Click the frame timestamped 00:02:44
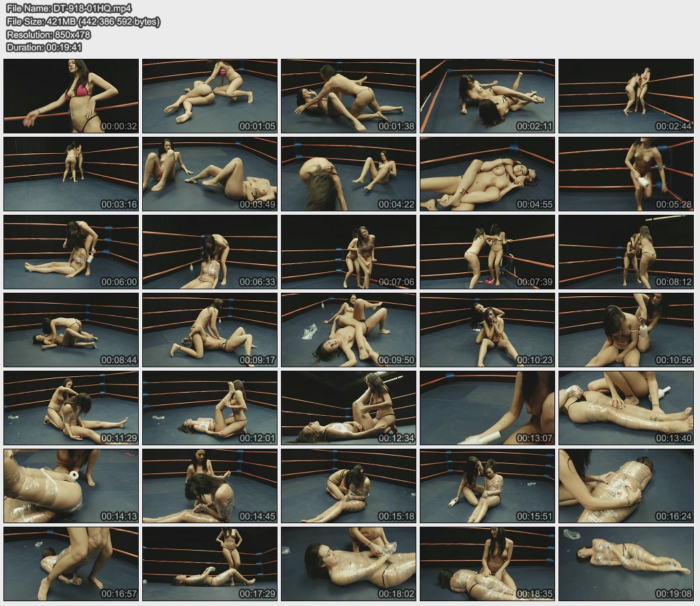The width and height of the screenshot is (700, 606). (x=626, y=96)
